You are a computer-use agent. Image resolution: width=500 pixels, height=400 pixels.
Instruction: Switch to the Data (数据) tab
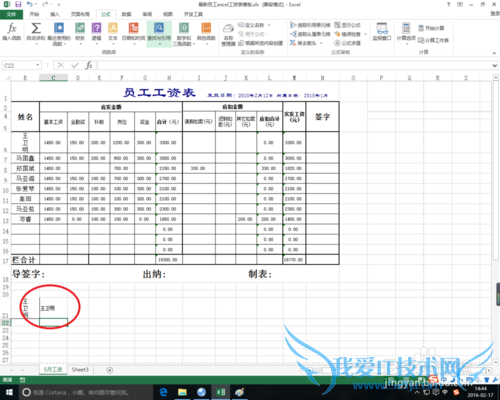click(126, 14)
